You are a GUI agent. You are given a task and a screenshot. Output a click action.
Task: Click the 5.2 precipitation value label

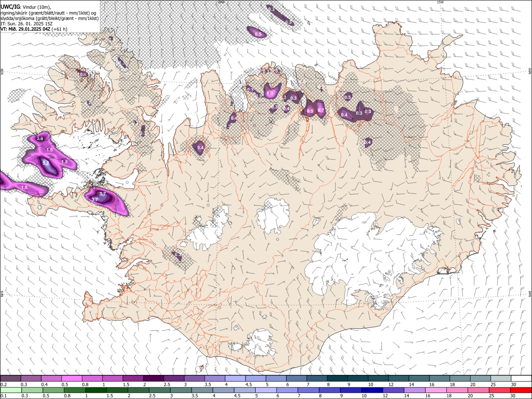[x=46, y=163]
